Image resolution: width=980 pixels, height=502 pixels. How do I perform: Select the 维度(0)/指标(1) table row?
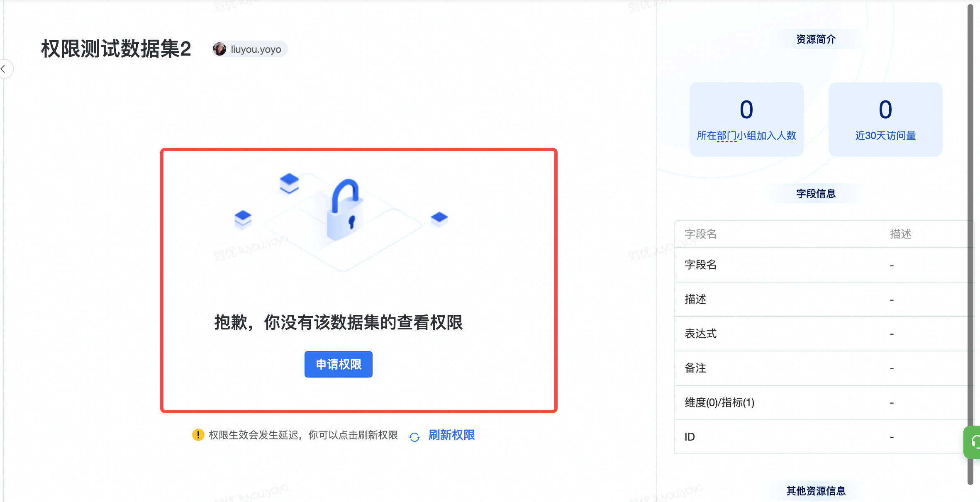tap(824, 403)
